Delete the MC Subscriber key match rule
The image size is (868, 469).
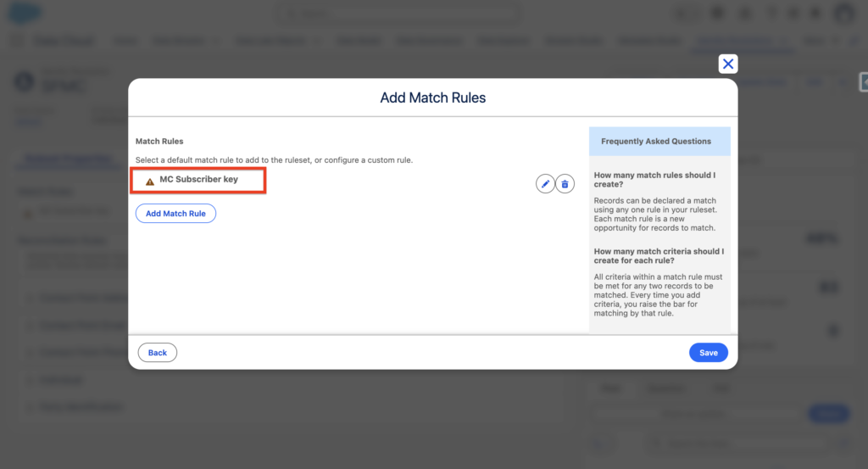[x=565, y=184]
